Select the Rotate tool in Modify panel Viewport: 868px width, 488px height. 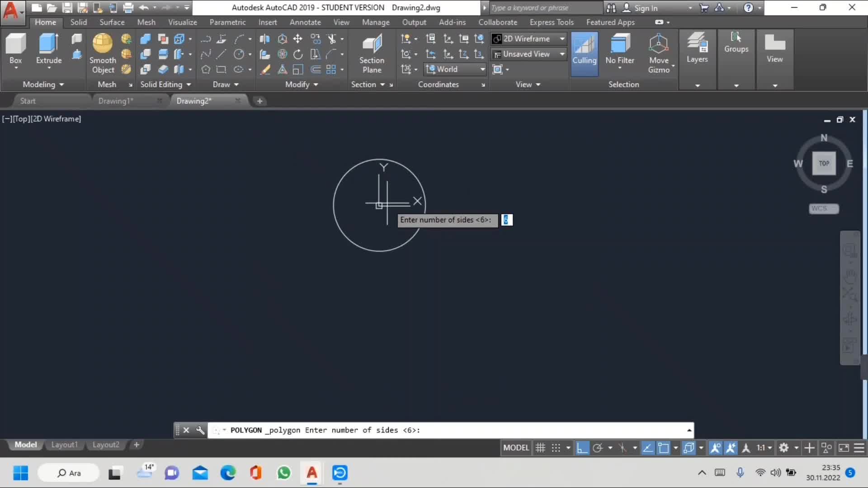pos(297,54)
